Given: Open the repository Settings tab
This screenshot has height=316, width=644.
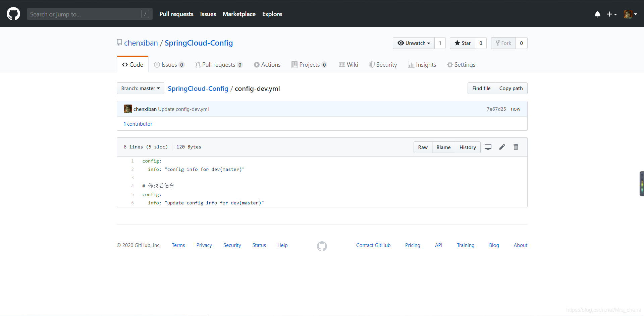Looking at the screenshot, I should pyautogui.click(x=461, y=65).
